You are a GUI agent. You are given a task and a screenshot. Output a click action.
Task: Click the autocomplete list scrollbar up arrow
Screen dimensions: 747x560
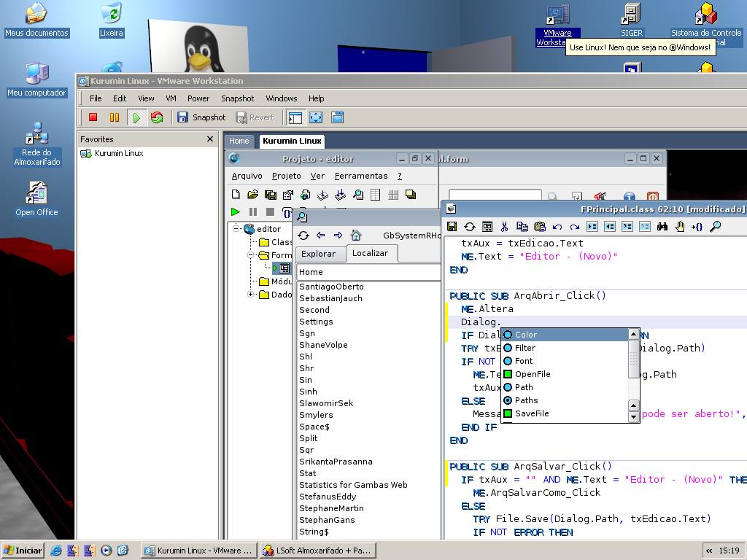tap(634, 334)
